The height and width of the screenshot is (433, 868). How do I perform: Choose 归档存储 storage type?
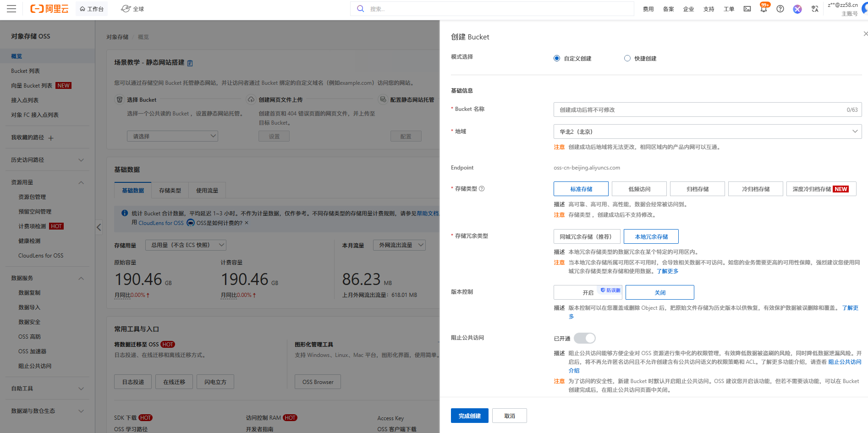697,189
